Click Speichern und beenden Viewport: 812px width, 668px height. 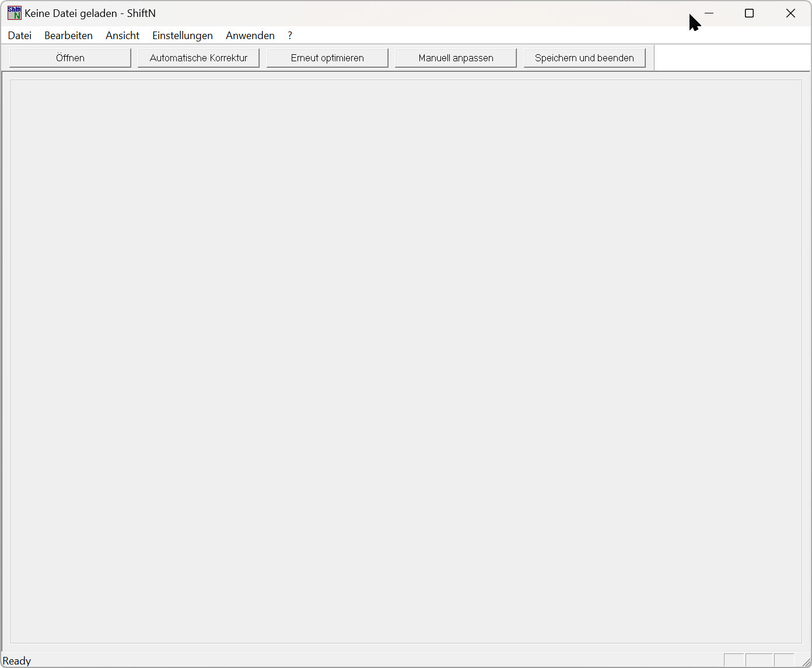click(584, 58)
